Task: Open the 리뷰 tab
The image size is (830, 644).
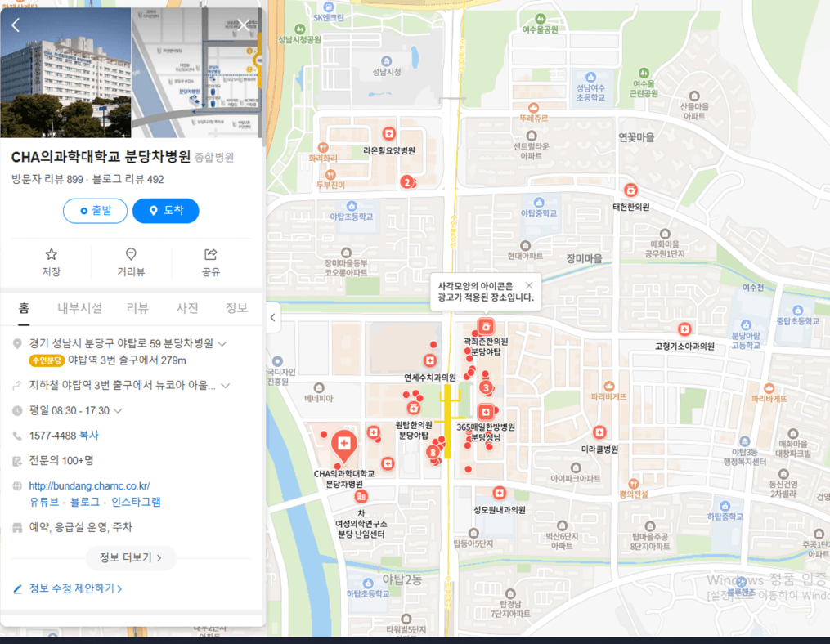Action: 137,308
